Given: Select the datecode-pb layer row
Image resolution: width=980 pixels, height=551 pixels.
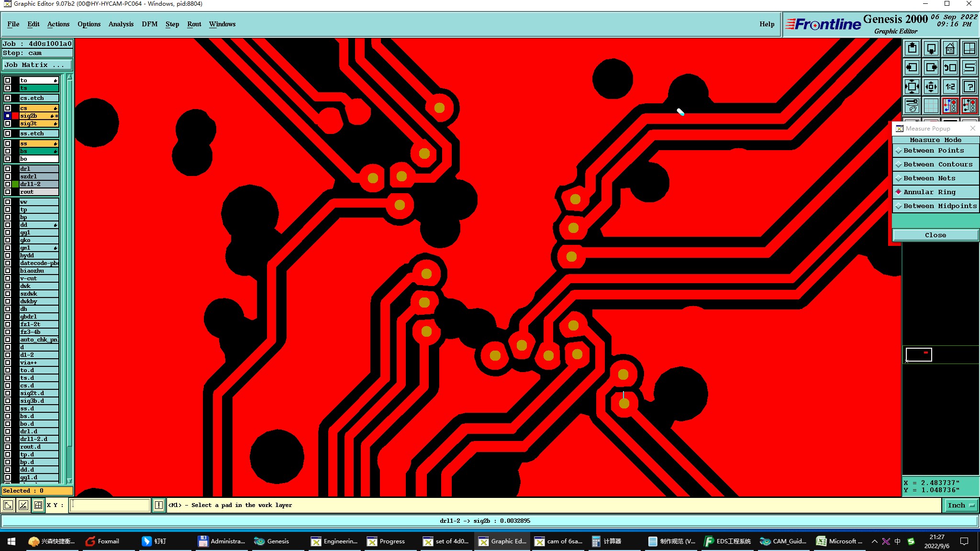Looking at the screenshot, I should tap(39, 263).
